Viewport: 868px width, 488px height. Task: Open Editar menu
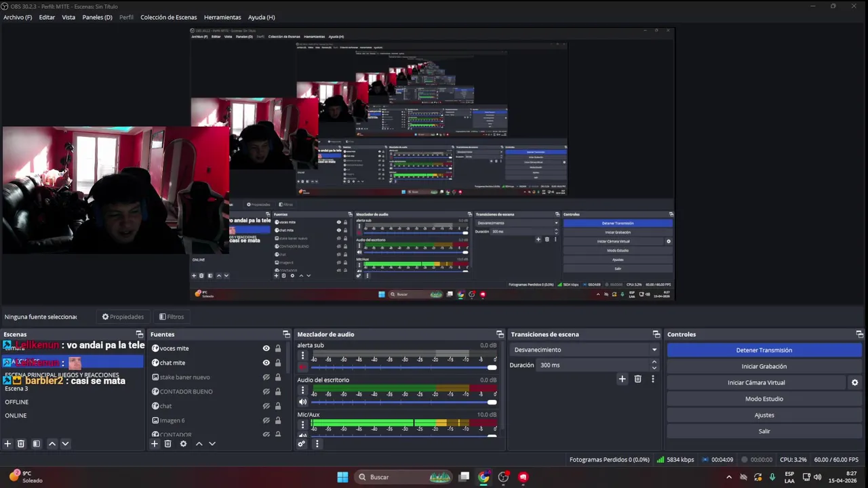47,17
